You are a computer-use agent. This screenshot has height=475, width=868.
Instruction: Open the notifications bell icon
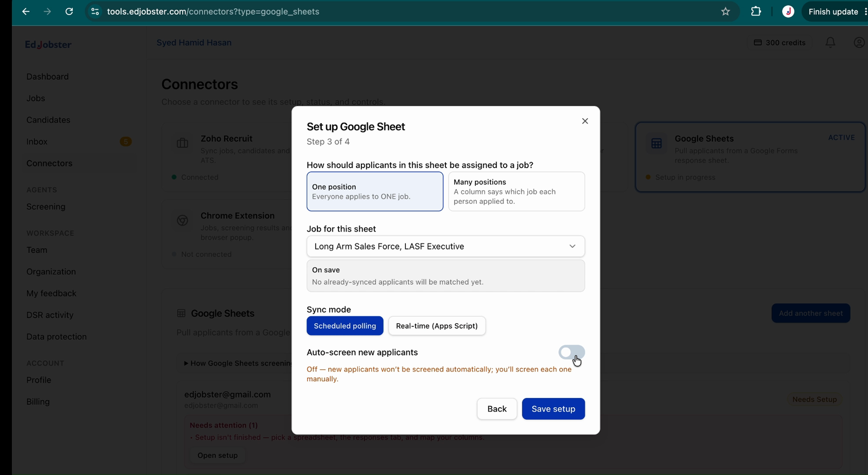830,42
